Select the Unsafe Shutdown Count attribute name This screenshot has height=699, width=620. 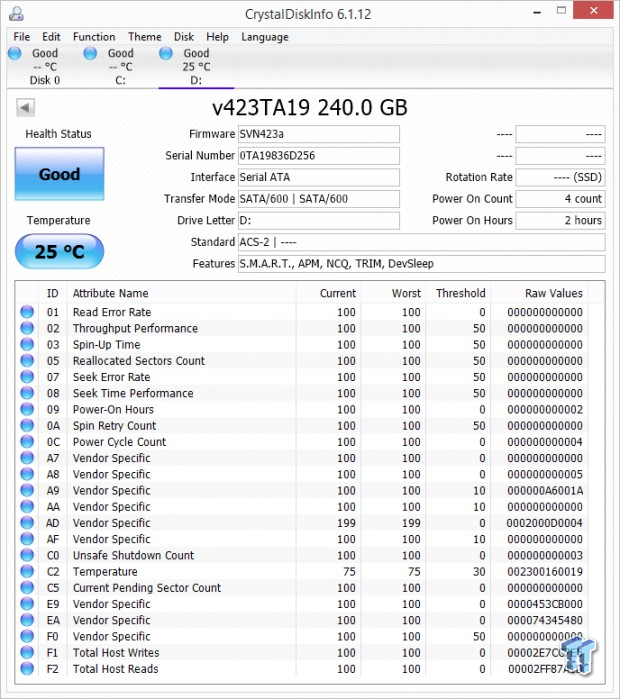133,555
